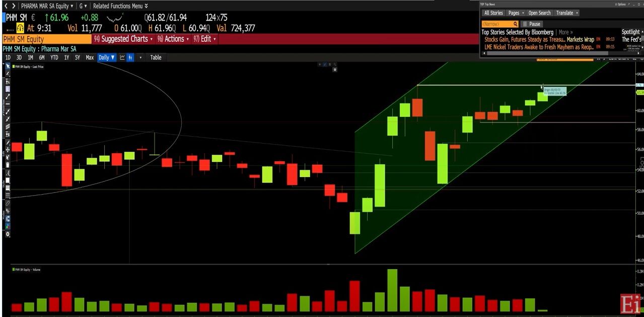The image size is (644, 317).
Task: Select the 1Y time range
Action: tap(66, 57)
